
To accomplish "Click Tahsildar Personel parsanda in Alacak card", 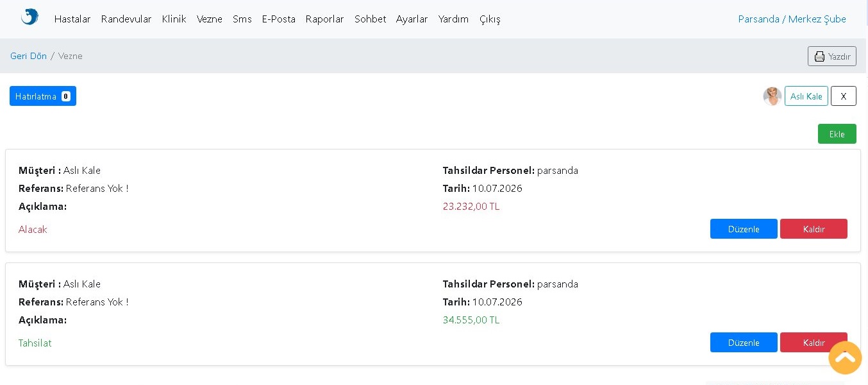I will click(510, 171).
